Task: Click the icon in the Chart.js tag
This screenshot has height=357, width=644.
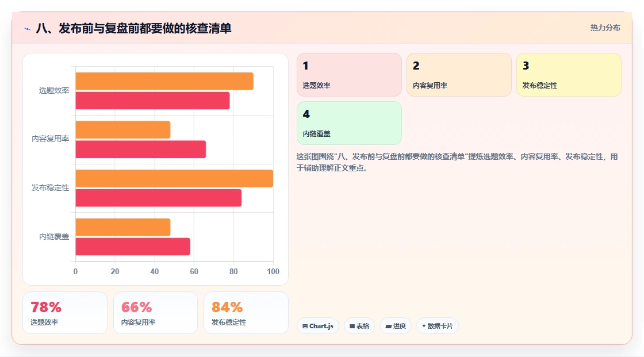Action: pyautogui.click(x=305, y=326)
